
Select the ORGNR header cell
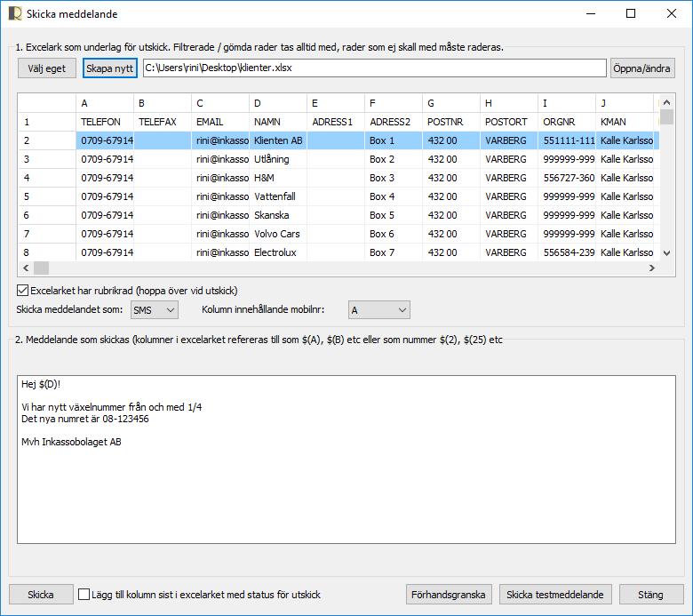(x=567, y=122)
